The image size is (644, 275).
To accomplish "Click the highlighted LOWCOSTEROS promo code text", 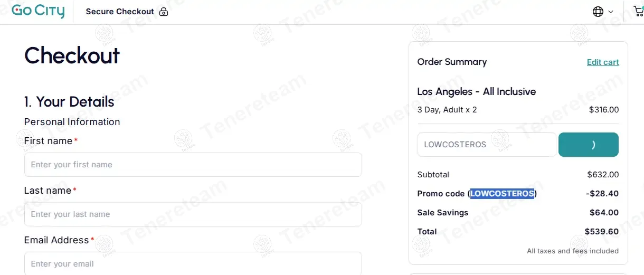I will click(502, 194).
